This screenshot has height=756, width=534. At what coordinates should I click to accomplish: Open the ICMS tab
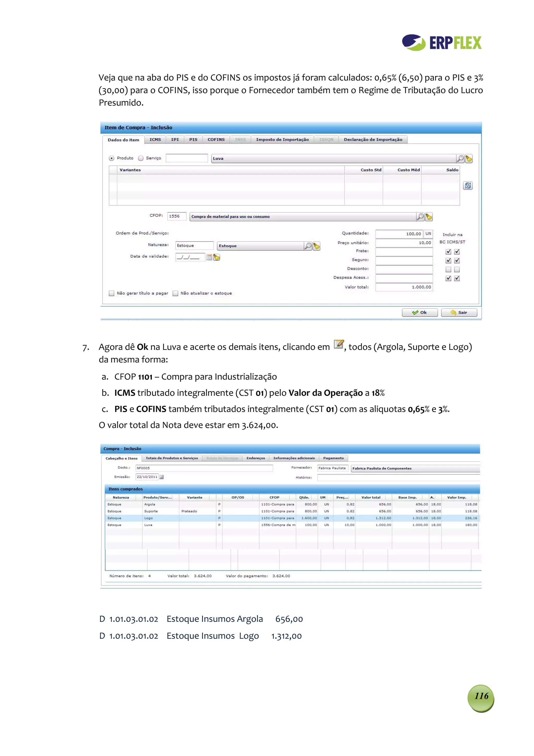(155, 140)
